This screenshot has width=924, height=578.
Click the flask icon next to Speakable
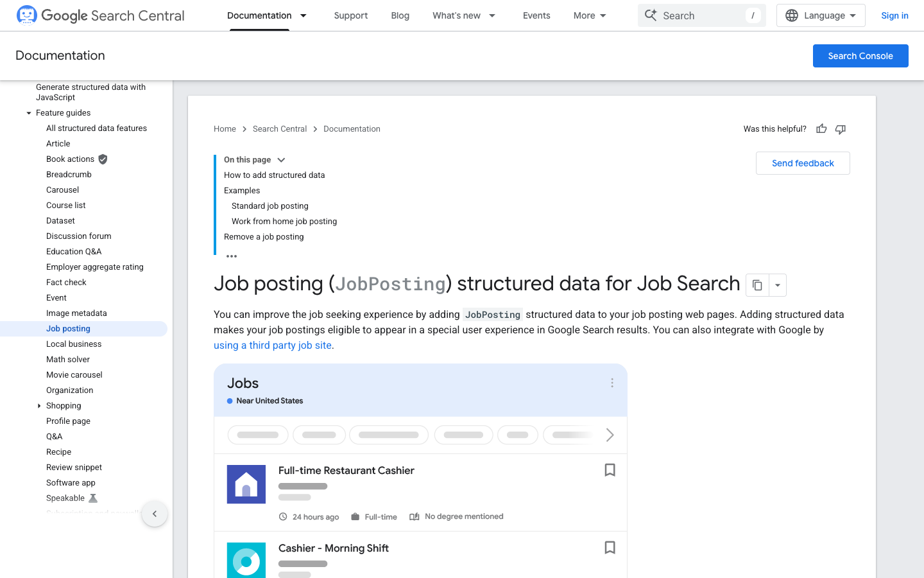(x=93, y=498)
